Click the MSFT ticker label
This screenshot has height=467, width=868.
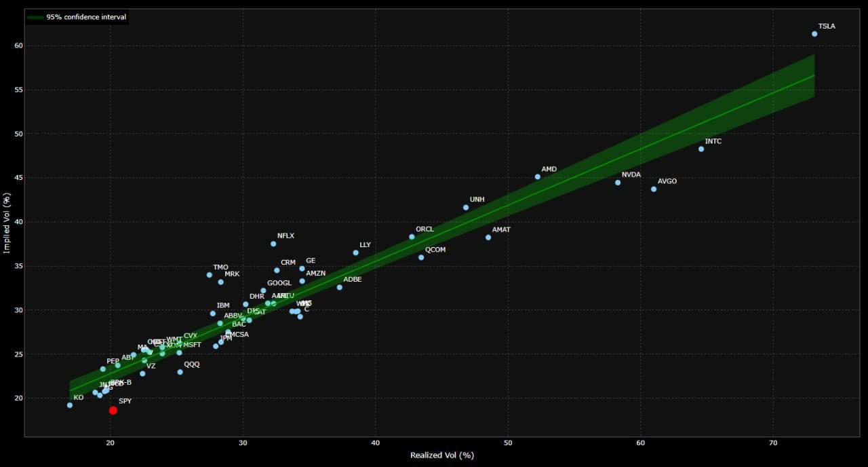[193, 345]
